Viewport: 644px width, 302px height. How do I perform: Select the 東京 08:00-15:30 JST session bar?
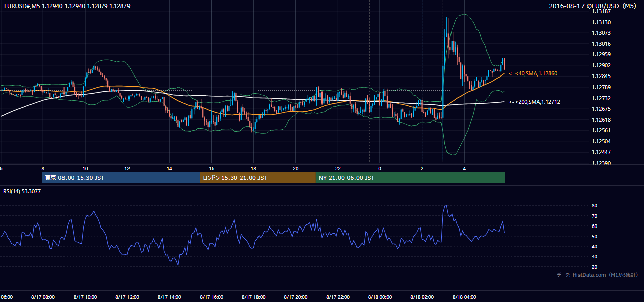[121, 178]
